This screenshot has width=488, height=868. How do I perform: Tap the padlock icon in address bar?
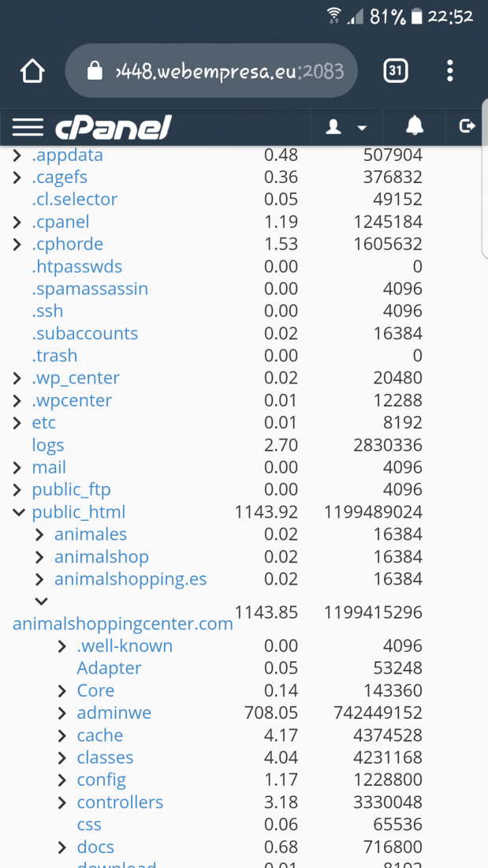(95, 71)
